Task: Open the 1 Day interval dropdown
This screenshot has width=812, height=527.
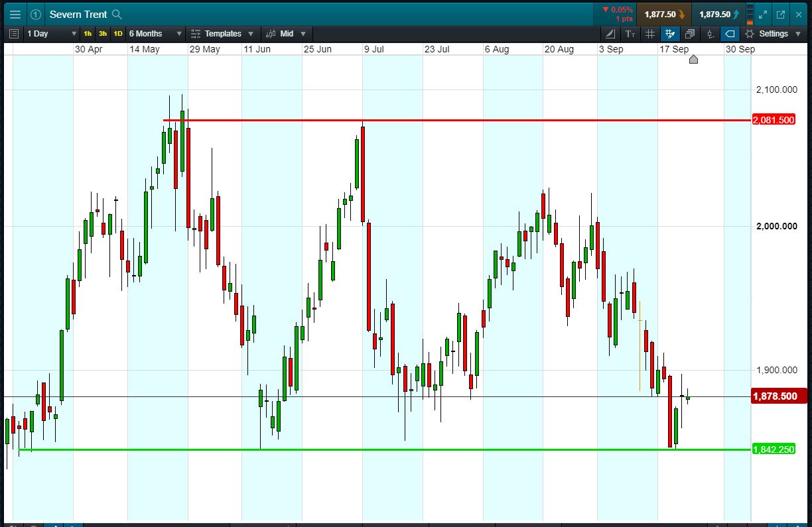Action: pyautogui.click(x=52, y=34)
